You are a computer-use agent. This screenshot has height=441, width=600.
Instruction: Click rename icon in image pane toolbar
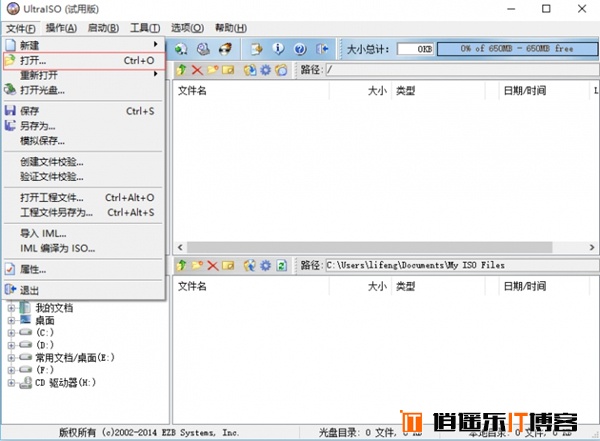[228, 70]
